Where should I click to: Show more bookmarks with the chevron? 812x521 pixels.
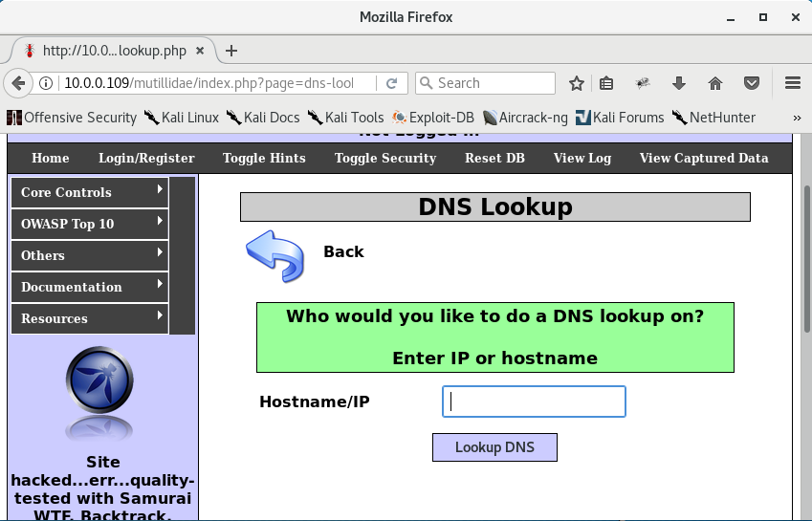coord(797,118)
